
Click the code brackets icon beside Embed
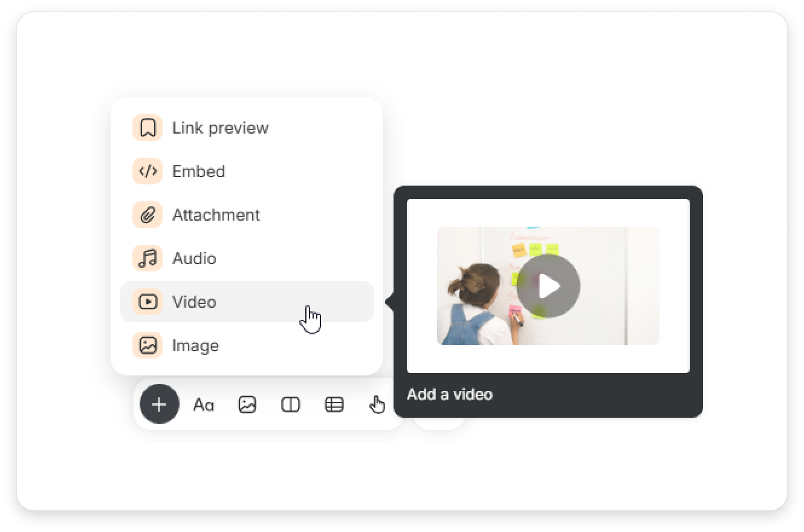148,172
